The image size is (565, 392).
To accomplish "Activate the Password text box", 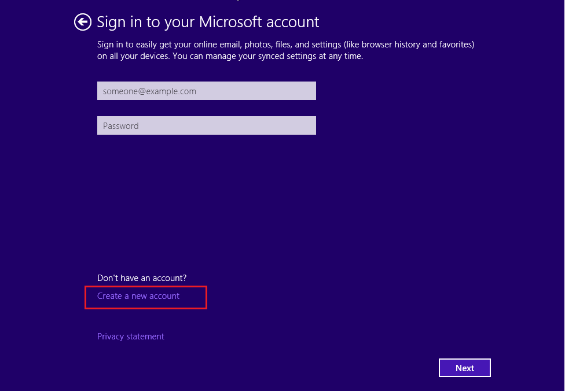I will pyautogui.click(x=207, y=125).
